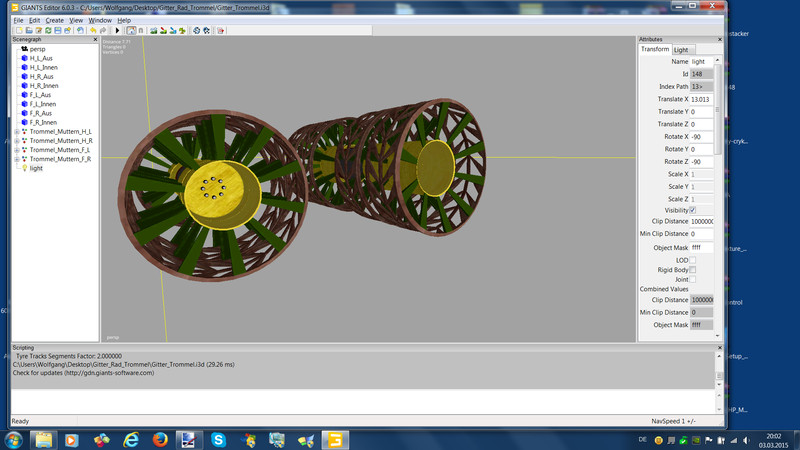Open the Create menu

(54, 20)
